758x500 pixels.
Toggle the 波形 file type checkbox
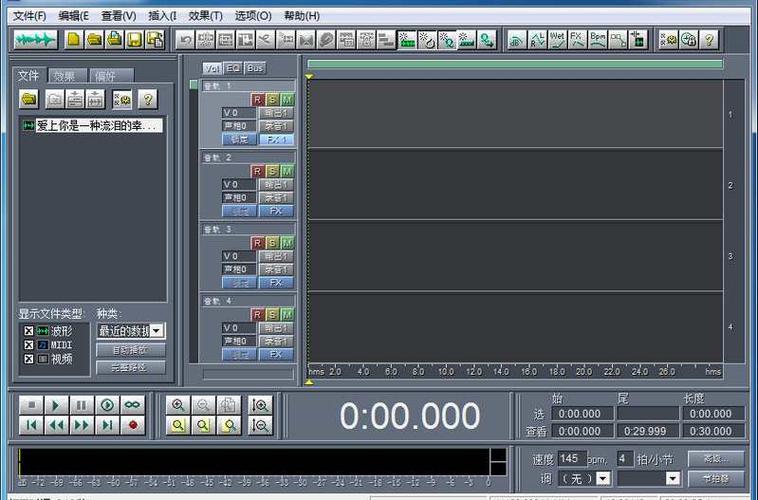pyautogui.click(x=29, y=331)
